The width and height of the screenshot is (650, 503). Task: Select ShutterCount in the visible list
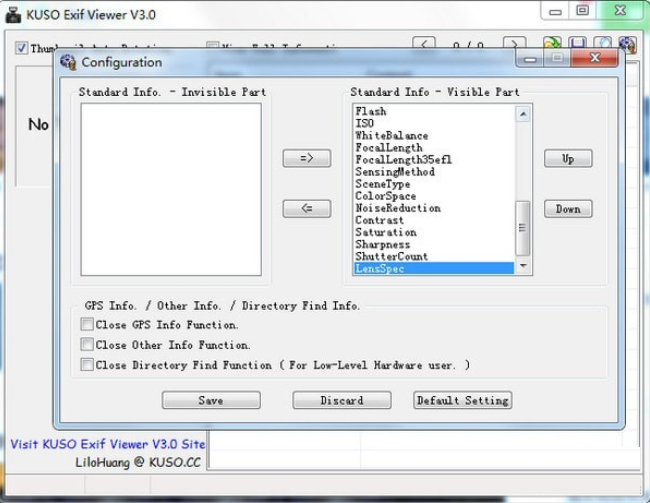pyautogui.click(x=434, y=256)
